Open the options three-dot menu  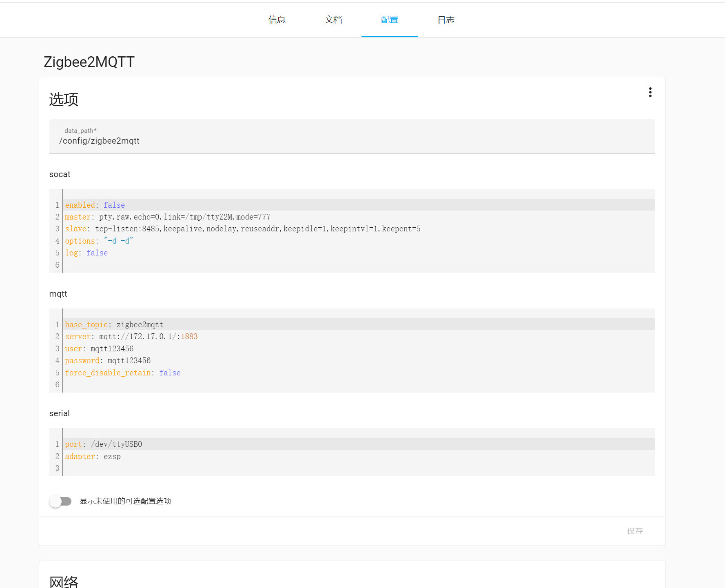pos(650,92)
